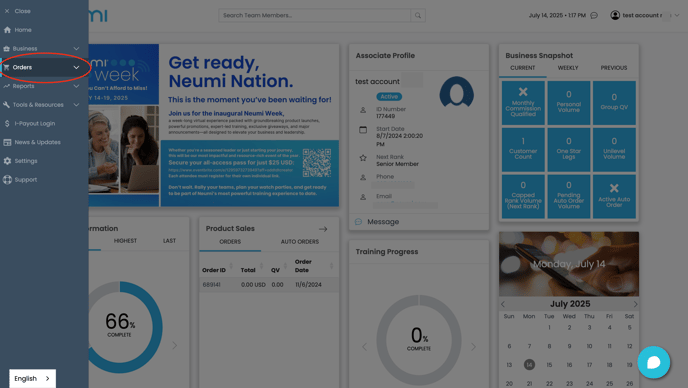This screenshot has height=388, width=688.
Task: Open I-Payout Login in sidebar
Action: pyautogui.click(x=29, y=123)
